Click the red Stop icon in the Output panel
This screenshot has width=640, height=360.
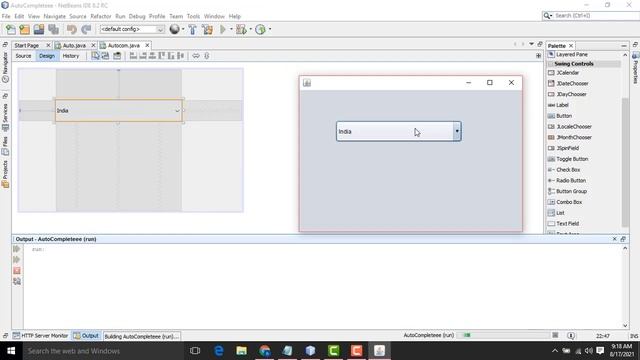17,271
